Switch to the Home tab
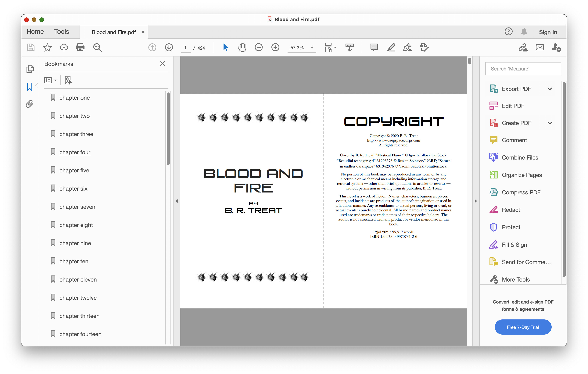588x374 pixels. (x=35, y=32)
